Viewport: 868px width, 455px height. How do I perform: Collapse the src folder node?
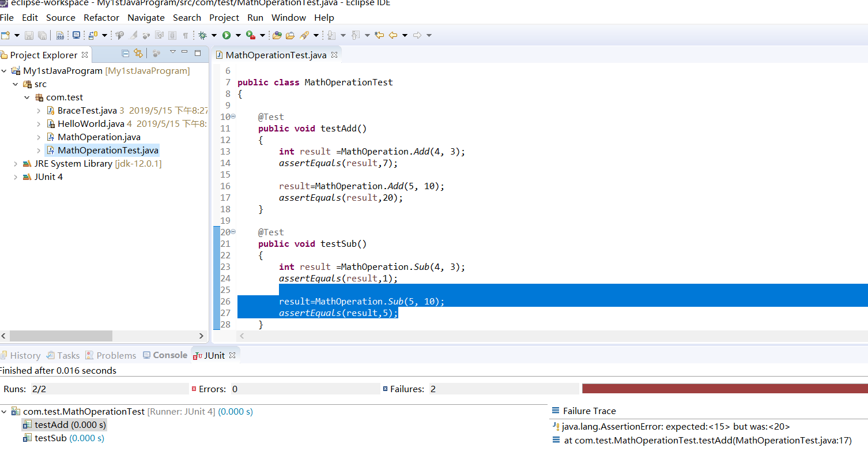[16, 84]
